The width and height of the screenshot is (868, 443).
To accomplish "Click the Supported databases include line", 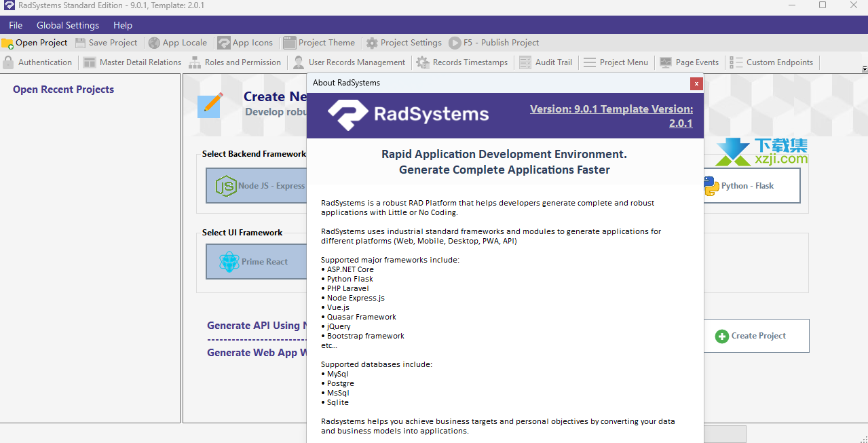I will (x=377, y=364).
